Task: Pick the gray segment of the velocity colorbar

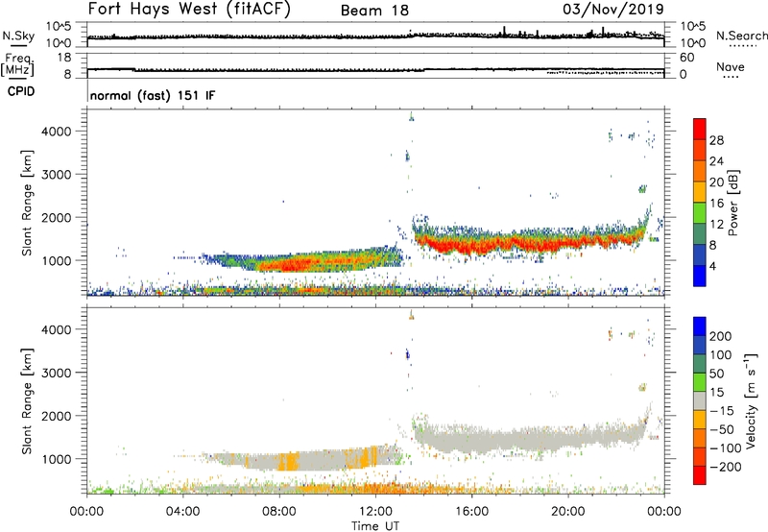Action: click(700, 401)
